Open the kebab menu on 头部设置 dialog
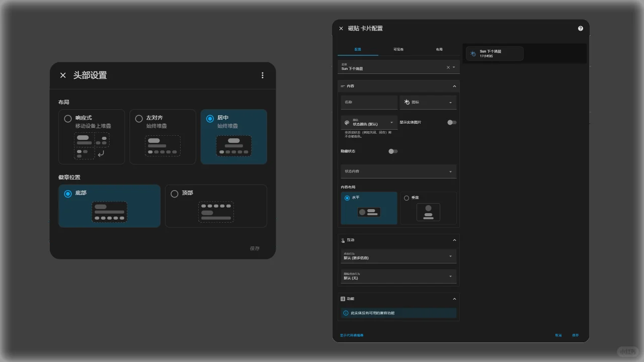Screen dimensions: 644x362 point(262,75)
